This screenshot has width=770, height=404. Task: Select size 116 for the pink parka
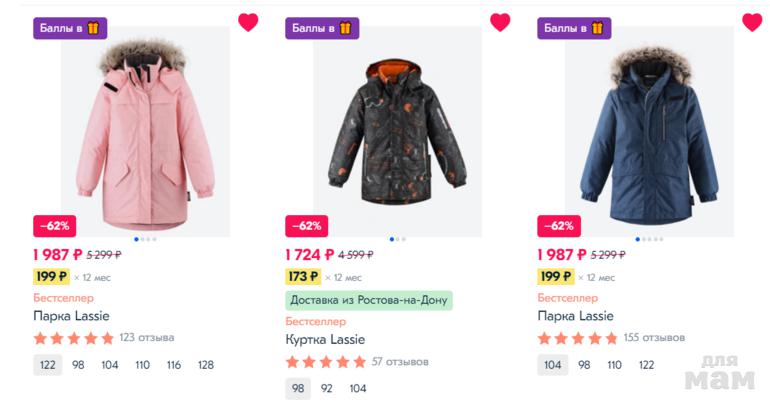click(x=174, y=365)
